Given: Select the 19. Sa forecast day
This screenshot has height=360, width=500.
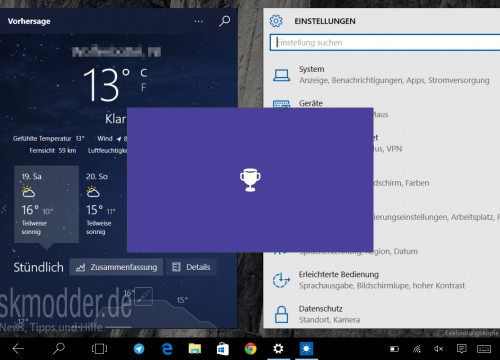Looking at the screenshot, I should click(x=46, y=204).
